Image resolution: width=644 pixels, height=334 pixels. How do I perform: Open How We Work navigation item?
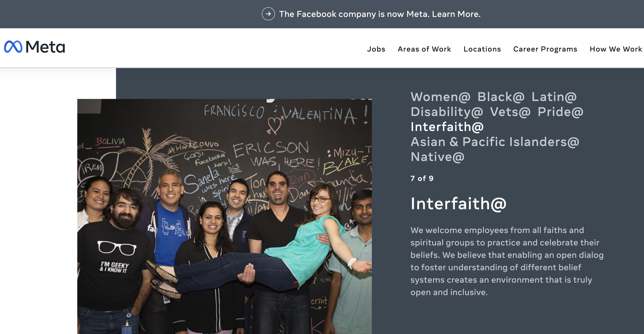pyautogui.click(x=615, y=49)
